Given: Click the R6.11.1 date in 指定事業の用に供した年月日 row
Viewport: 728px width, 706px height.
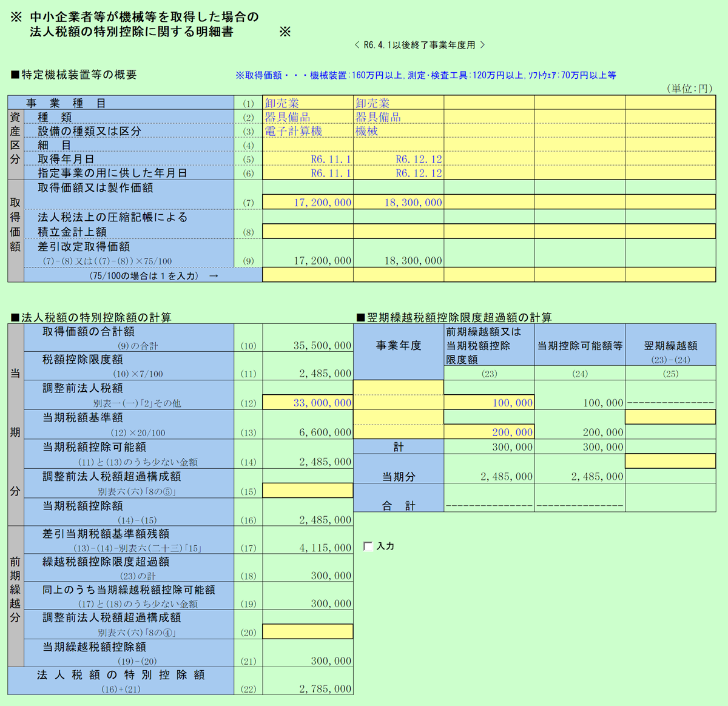Looking at the screenshot, I should point(331,173).
